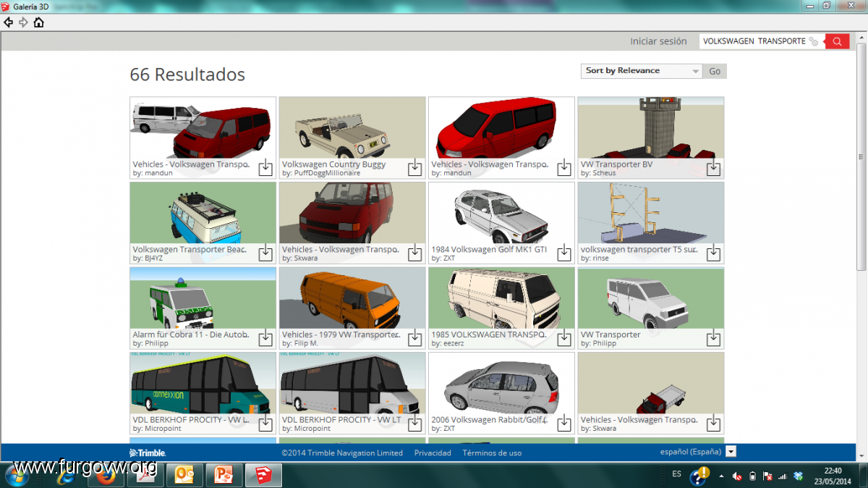Open advanced search gear icon in search box
This screenshot has width=868, height=488.
[814, 42]
